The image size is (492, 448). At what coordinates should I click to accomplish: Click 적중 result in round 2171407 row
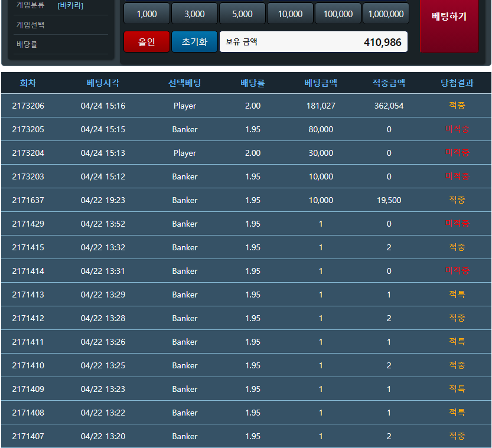(457, 436)
